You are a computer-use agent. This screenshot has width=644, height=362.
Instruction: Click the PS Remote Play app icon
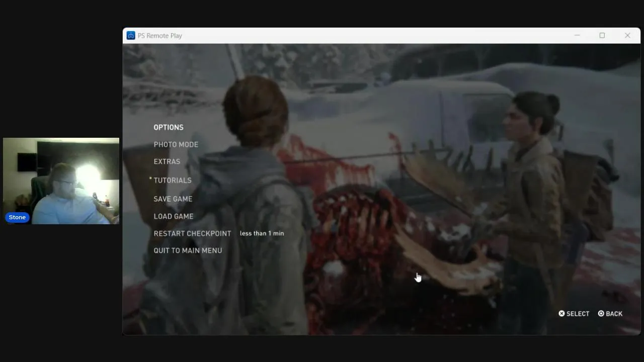[131, 36]
